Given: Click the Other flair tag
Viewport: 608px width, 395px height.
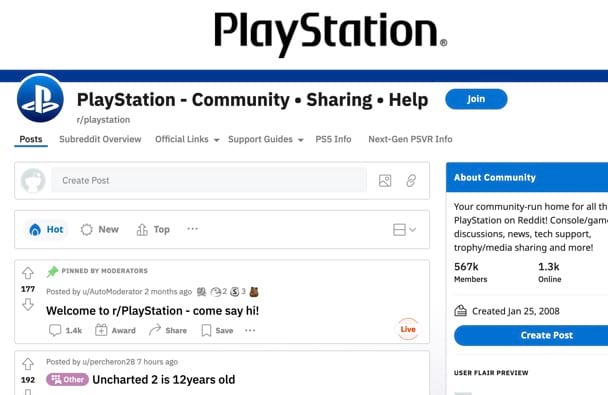Looking at the screenshot, I should click(67, 379).
